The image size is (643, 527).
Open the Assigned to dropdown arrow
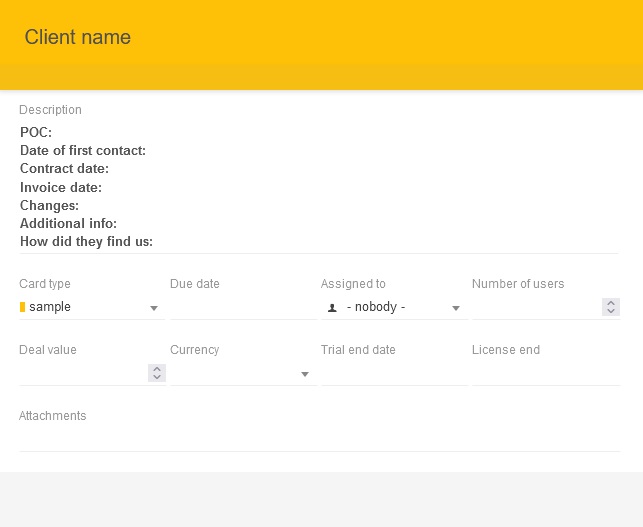[x=455, y=308]
